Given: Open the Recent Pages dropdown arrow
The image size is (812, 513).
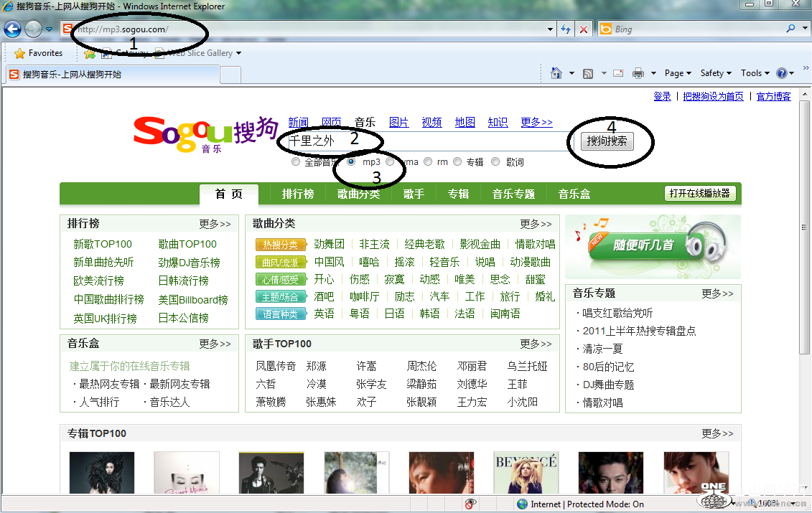Looking at the screenshot, I should click(50, 29).
